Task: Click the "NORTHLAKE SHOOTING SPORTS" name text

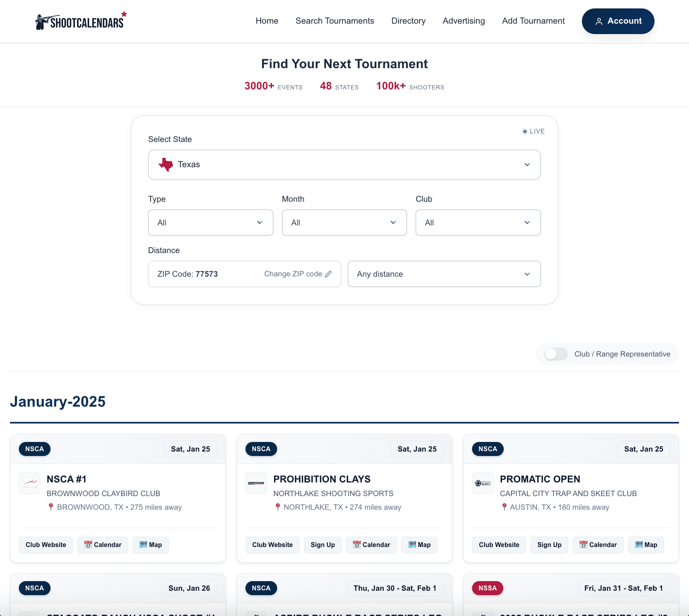Action: coord(333,493)
